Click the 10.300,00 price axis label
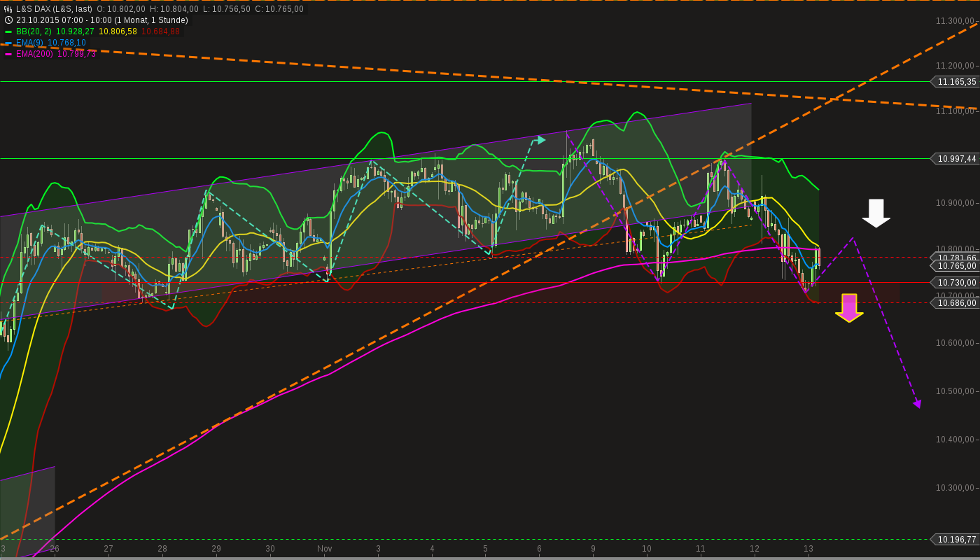The width and height of the screenshot is (980, 560). click(955, 488)
